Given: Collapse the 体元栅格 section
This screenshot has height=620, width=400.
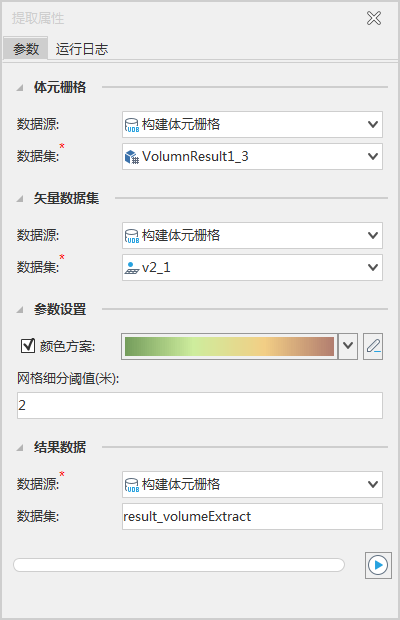Looking at the screenshot, I should 20,88.
